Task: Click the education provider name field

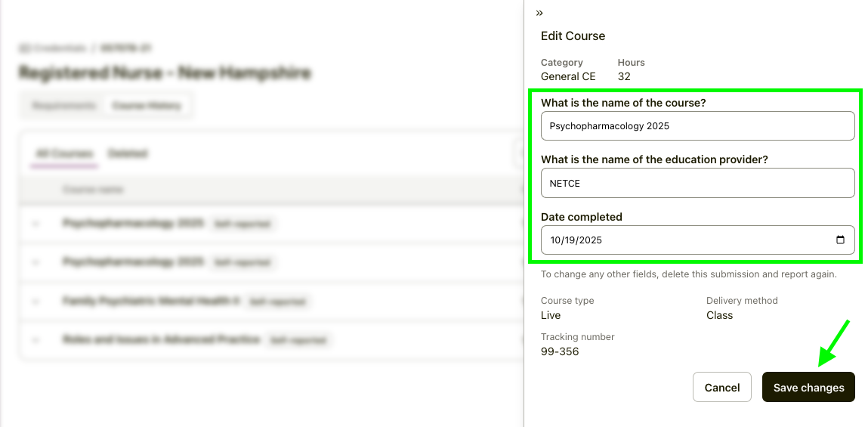Action: 697,183
